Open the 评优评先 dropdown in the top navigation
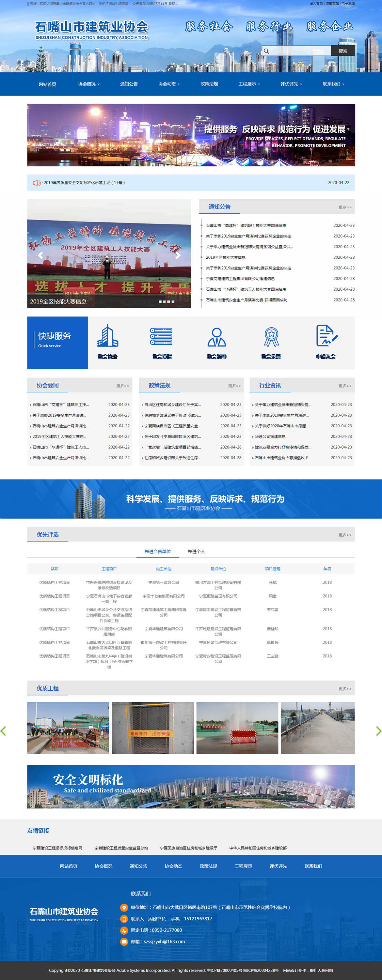Screen dimensions: 382x980 [x=291, y=84]
